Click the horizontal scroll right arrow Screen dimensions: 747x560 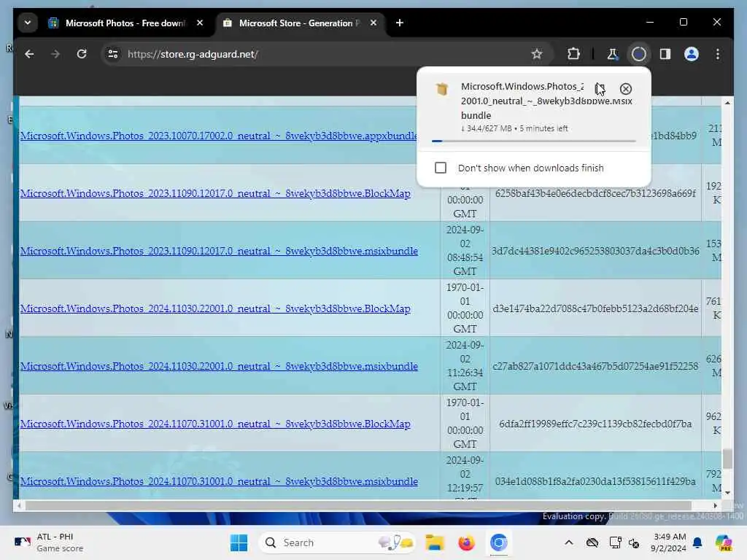715,506
